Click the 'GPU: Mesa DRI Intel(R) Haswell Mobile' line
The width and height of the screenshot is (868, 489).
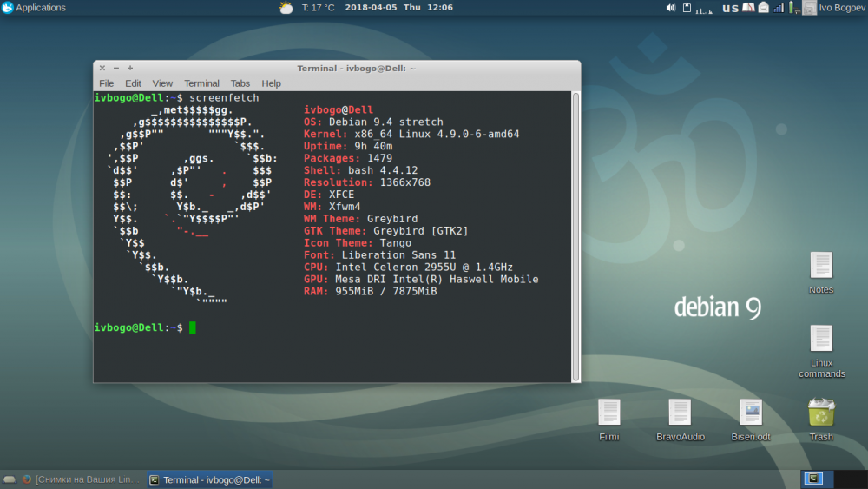click(421, 279)
